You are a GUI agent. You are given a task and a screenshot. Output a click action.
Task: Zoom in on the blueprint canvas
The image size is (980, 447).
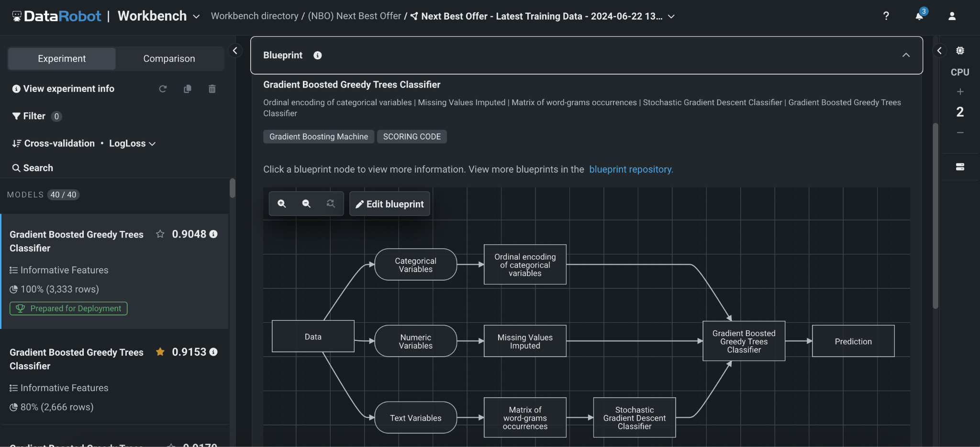(281, 204)
